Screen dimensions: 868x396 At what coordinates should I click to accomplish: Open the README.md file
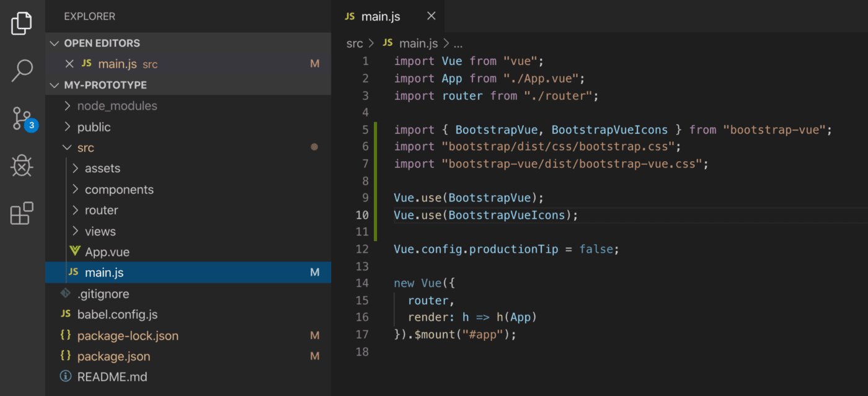(112, 377)
